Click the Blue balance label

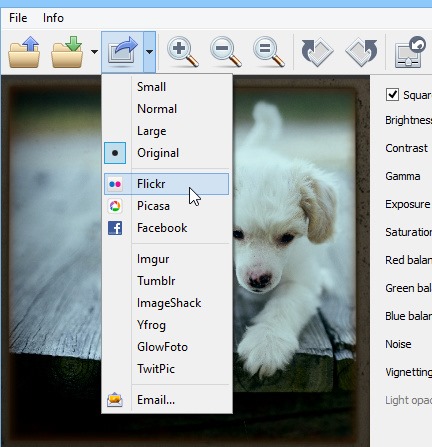[409, 316]
